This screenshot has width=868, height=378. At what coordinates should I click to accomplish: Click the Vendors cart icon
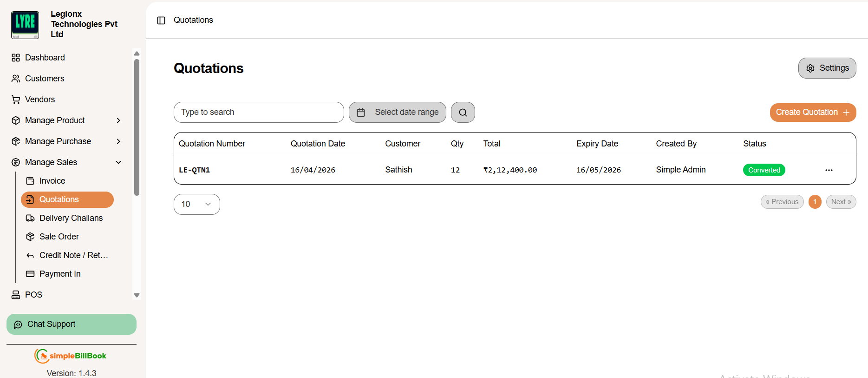pyautogui.click(x=16, y=99)
